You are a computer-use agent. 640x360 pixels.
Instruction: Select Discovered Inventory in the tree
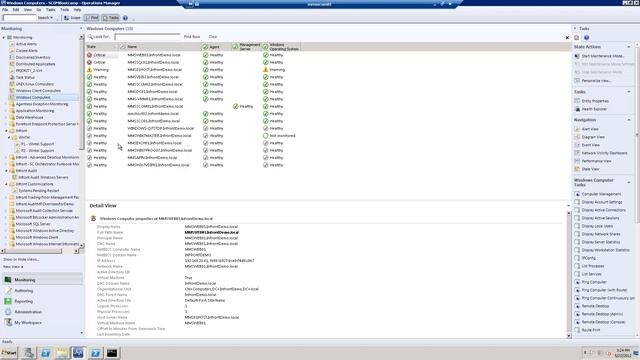pos(33,58)
